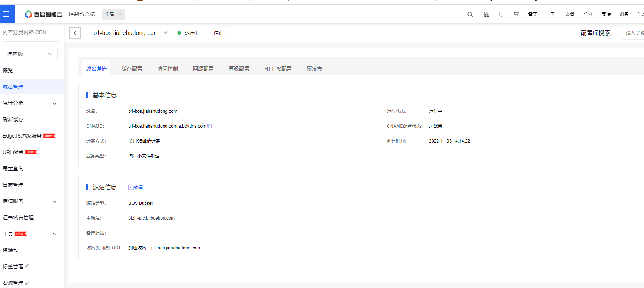The width and height of the screenshot is (644, 288).
Task: Open the 国内版 version dropdown
Action: (x=30, y=54)
